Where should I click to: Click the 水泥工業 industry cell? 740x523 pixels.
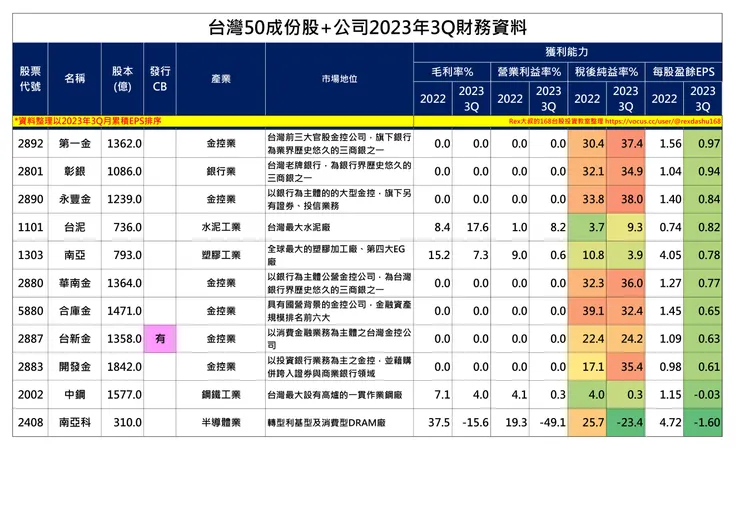pos(221,227)
